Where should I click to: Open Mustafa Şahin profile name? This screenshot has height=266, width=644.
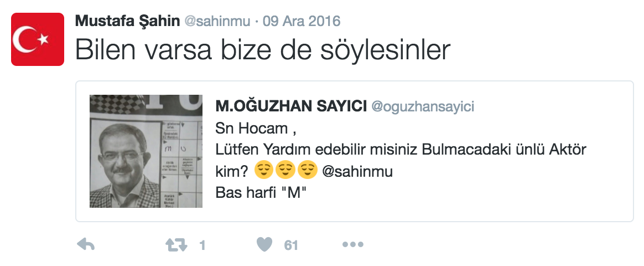[x=127, y=21]
